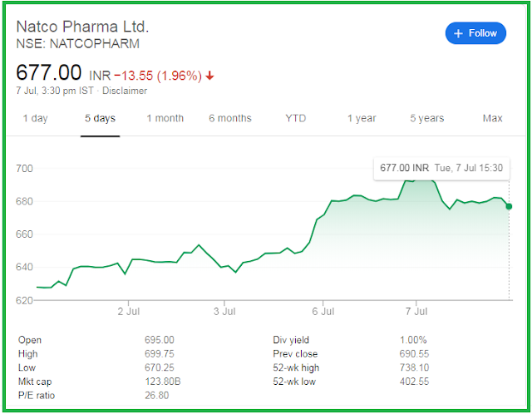The image size is (532, 414).
Task: Click the Natco Pharma Ltd. title
Action: (x=83, y=27)
